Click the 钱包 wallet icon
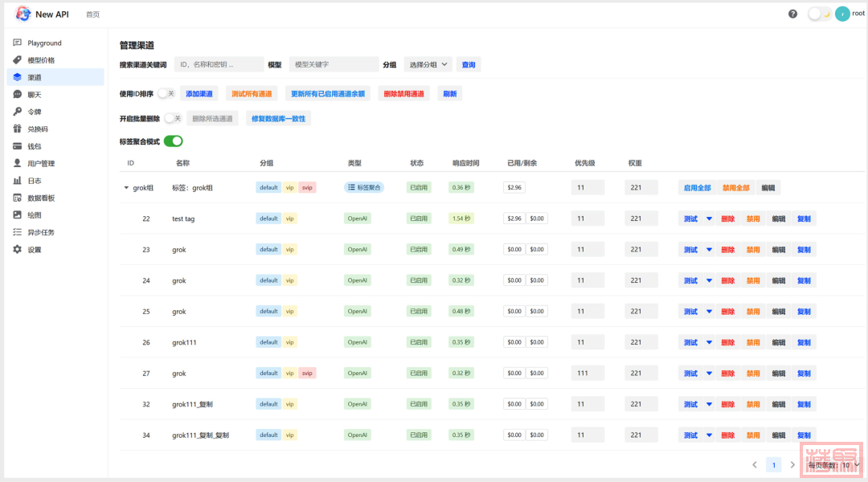The height and width of the screenshot is (482, 868). pyautogui.click(x=18, y=146)
